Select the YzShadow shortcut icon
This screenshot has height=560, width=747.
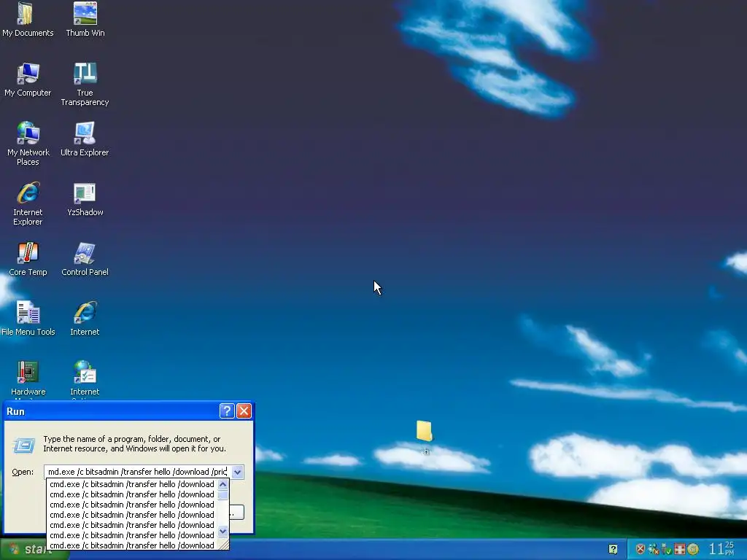point(85,199)
